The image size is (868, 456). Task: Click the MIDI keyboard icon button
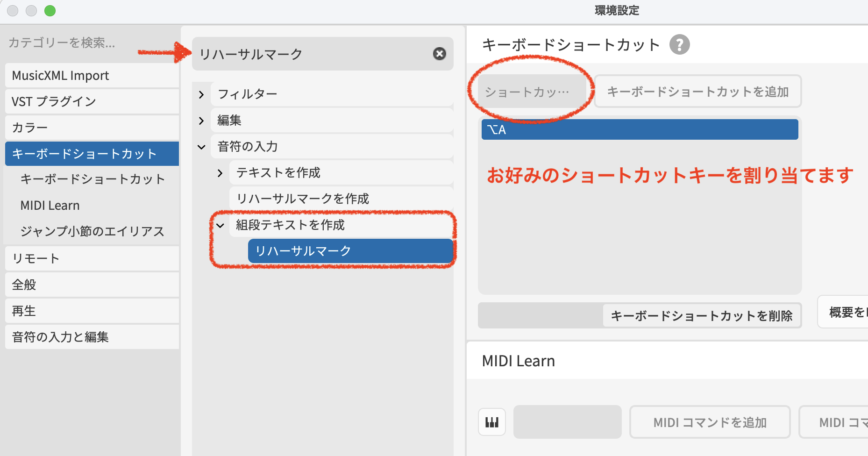[491, 422]
